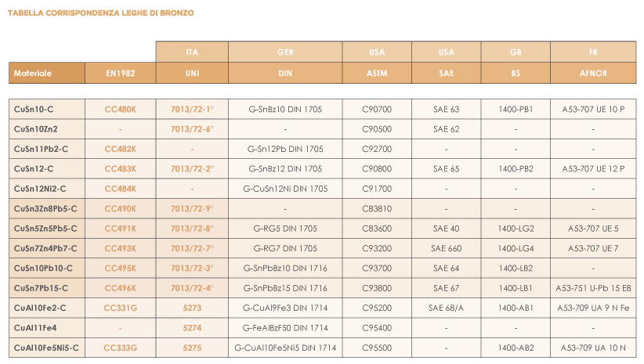
Task: Select the CC333G code cell
Action: click(x=121, y=348)
